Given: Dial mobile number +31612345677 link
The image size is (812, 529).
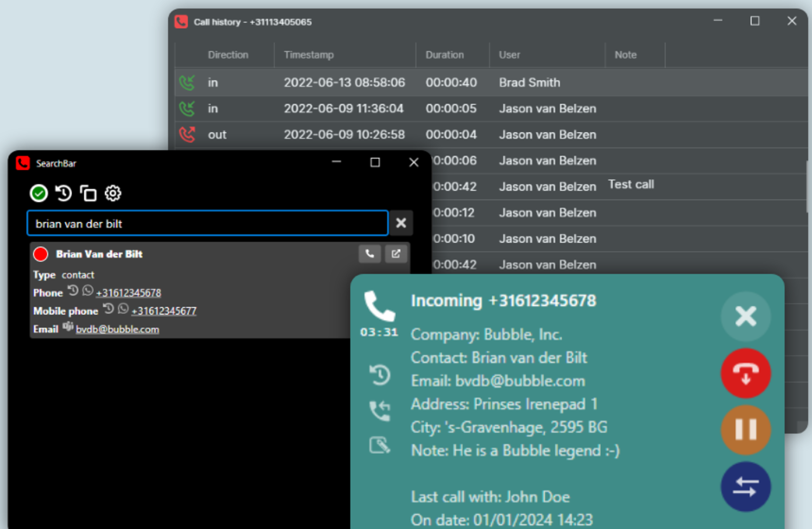Looking at the screenshot, I should pyautogui.click(x=164, y=311).
